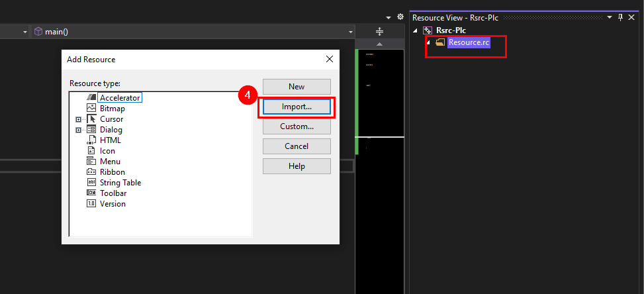Click the Resource View title bar
The height and width of the screenshot is (294, 644).
[x=526, y=18]
